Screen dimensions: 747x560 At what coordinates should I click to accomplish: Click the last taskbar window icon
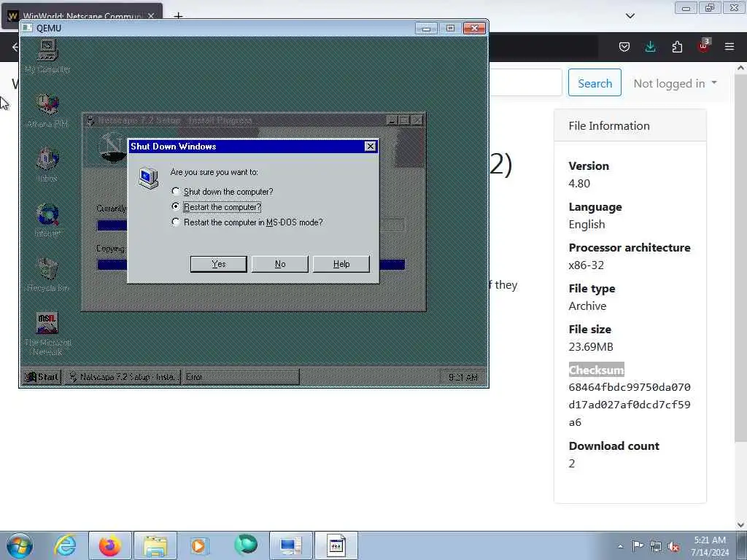click(336, 545)
